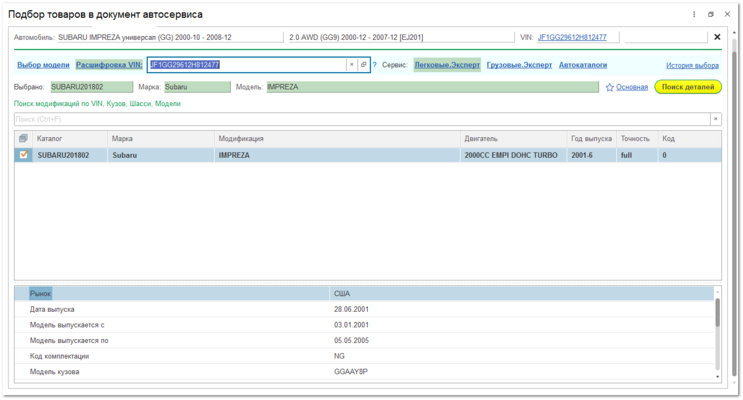Image resolution: width=743 pixels, height=400 pixels.
Task: Open the VIN field selection icon
Action: point(363,65)
